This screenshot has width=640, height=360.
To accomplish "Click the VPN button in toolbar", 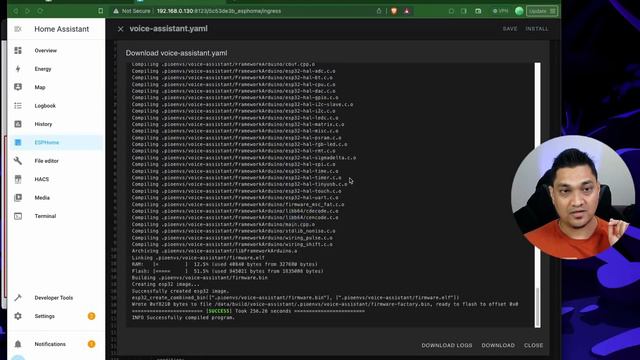I will point(500,11).
